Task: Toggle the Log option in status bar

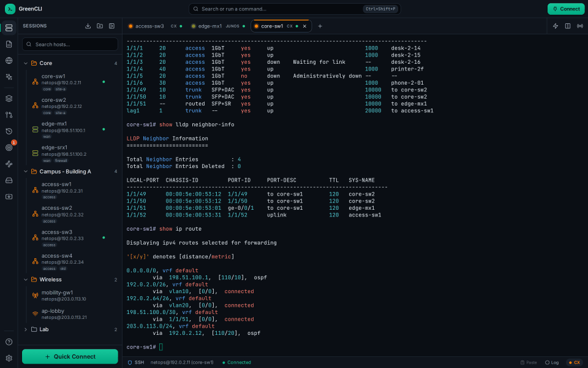Action: 552,362
